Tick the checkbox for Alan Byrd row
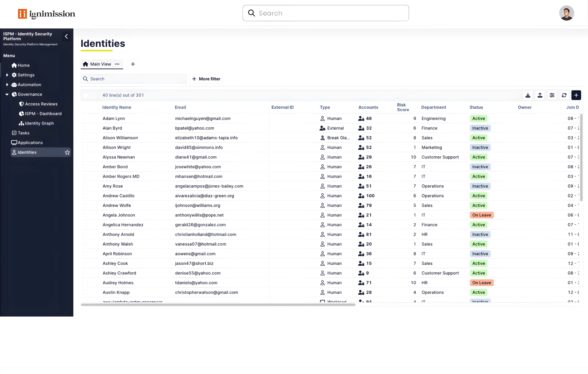Viewport: 588px width, 374px height. pos(85,128)
